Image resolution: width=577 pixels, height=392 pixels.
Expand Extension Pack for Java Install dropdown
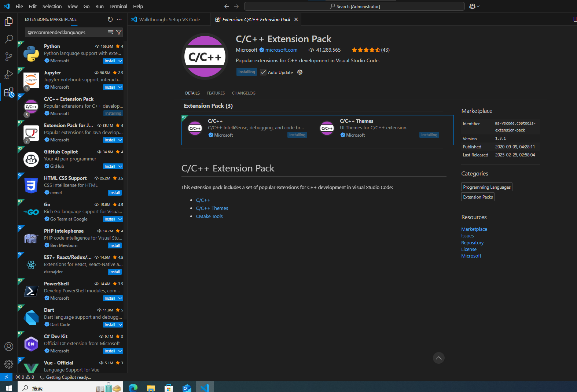[120, 140]
